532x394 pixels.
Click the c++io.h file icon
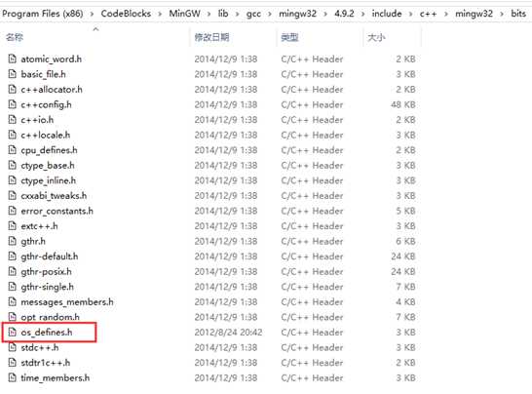(13, 120)
